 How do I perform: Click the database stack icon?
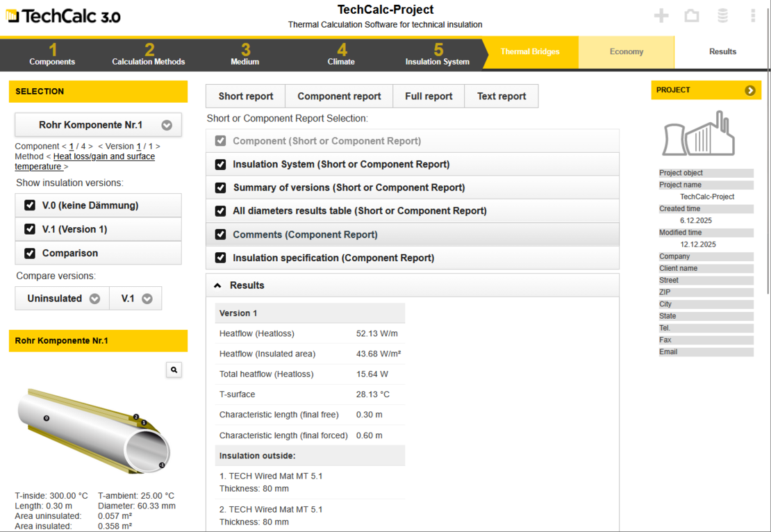pos(722,16)
